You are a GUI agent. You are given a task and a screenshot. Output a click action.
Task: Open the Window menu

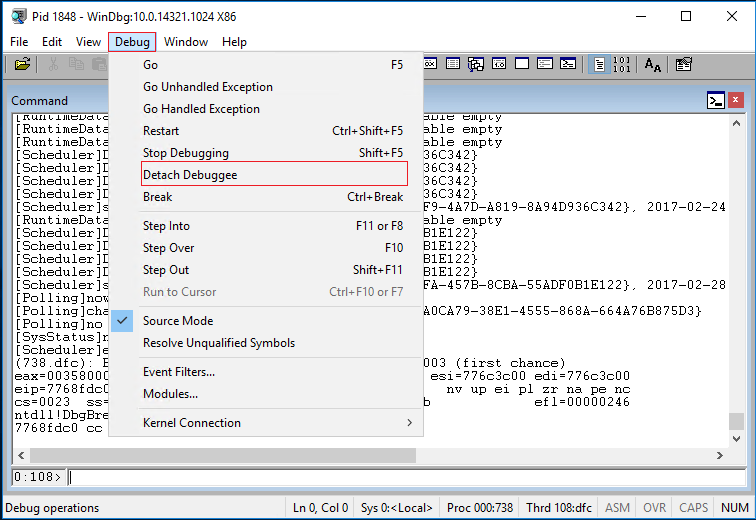click(186, 42)
